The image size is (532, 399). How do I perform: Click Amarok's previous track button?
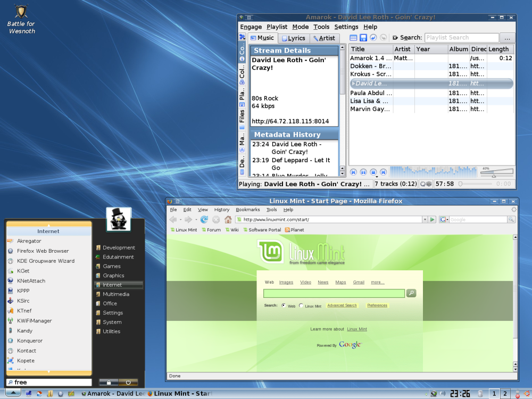(353, 172)
